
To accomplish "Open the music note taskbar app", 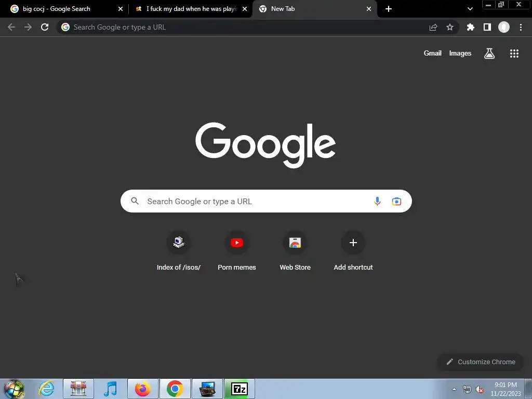I will [x=110, y=389].
